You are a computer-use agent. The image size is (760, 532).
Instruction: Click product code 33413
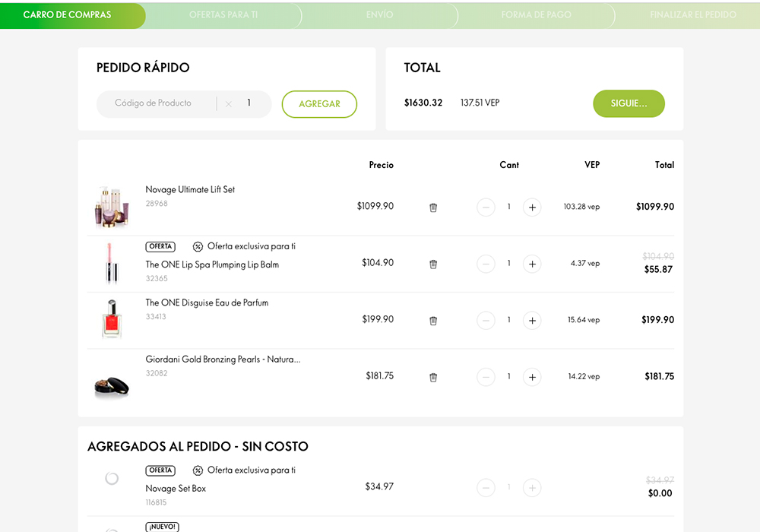click(x=156, y=316)
